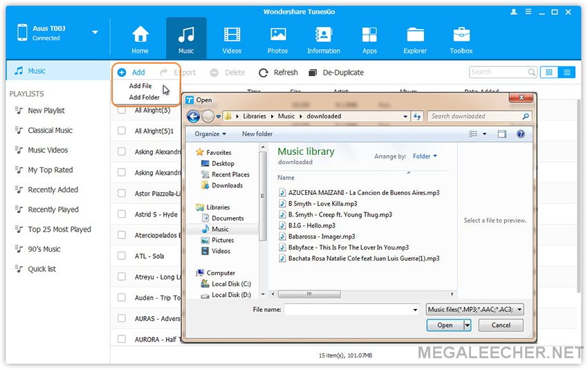
Task: Choose Add Folder from the menu
Action: pos(144,97)
